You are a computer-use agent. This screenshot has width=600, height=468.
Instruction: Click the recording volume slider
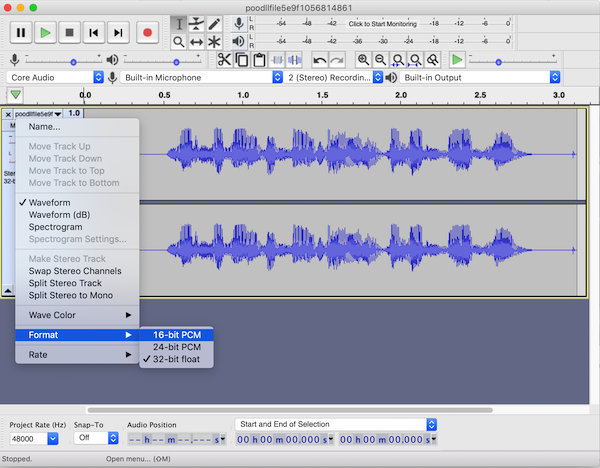(x=64, y=61)
